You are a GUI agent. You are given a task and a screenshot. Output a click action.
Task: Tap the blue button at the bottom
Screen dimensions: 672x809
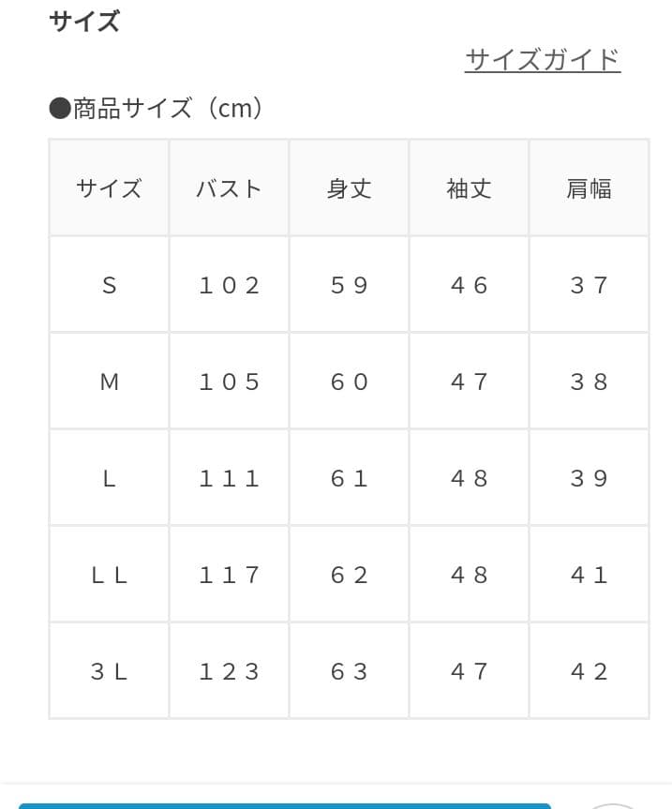click(284, 804)
